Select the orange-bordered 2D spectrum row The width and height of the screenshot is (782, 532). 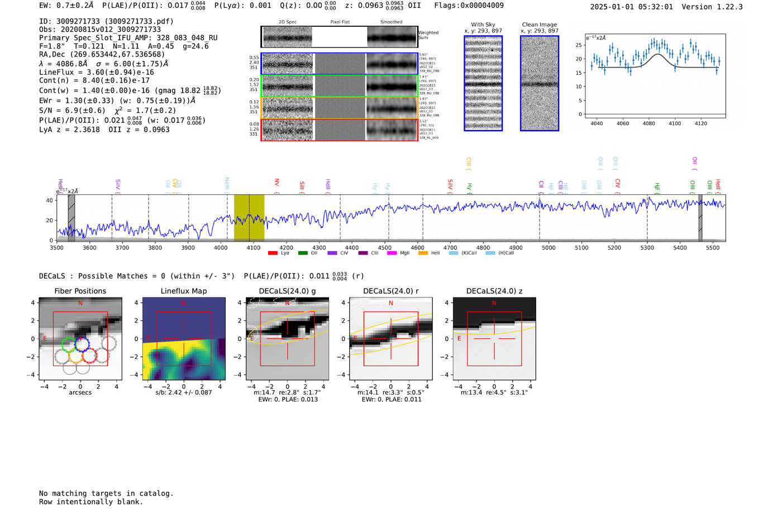(x=340, y=108)
